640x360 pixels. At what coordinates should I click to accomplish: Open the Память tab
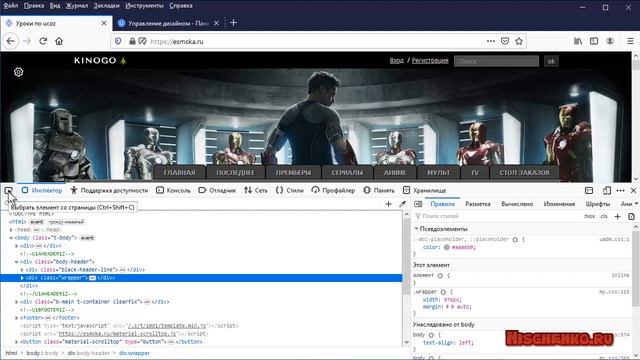coord(379,191)
